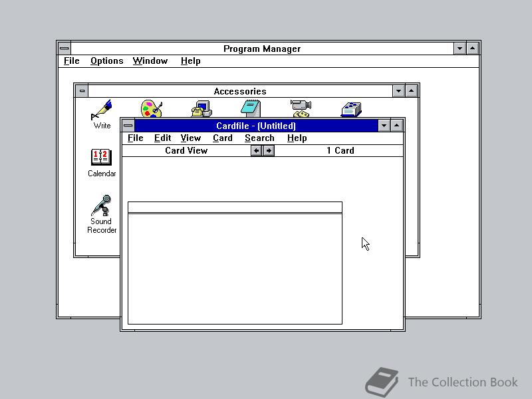
Task: Open the Calendar icon
Action: click(101, 158)
